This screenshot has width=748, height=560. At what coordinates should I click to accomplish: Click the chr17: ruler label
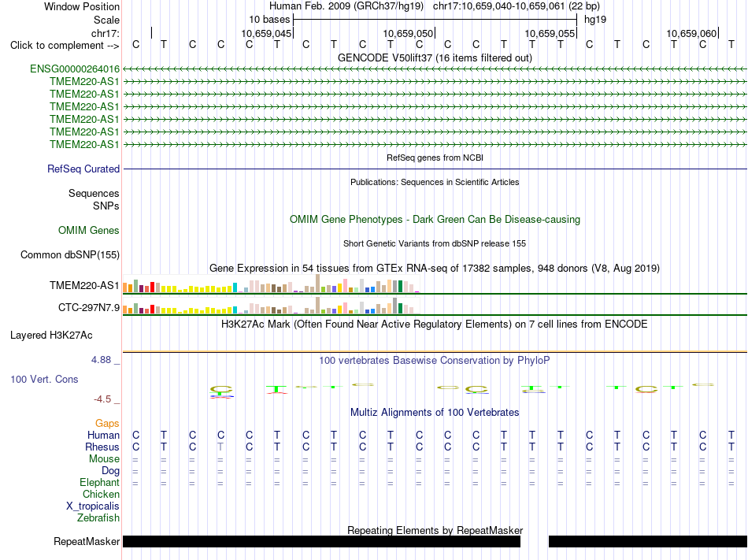pos(106,33)
